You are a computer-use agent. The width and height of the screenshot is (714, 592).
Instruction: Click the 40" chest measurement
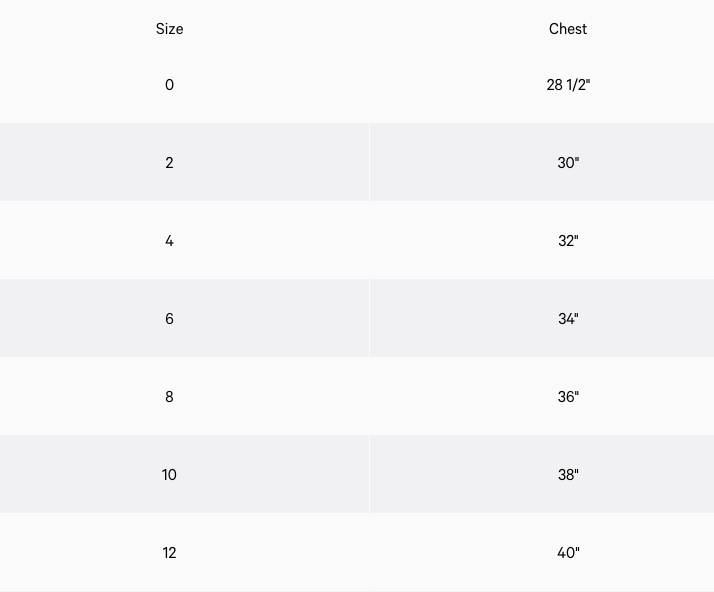click(x=568, y=553)
